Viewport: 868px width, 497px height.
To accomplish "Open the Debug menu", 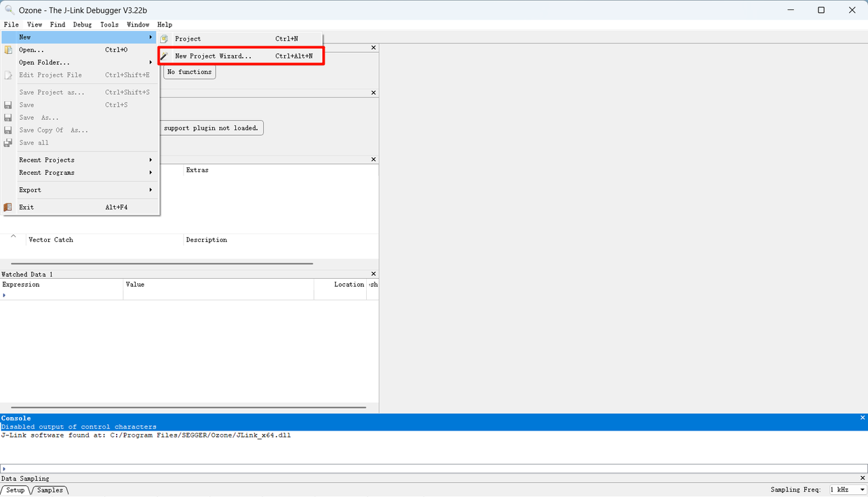I will [83, 24].
